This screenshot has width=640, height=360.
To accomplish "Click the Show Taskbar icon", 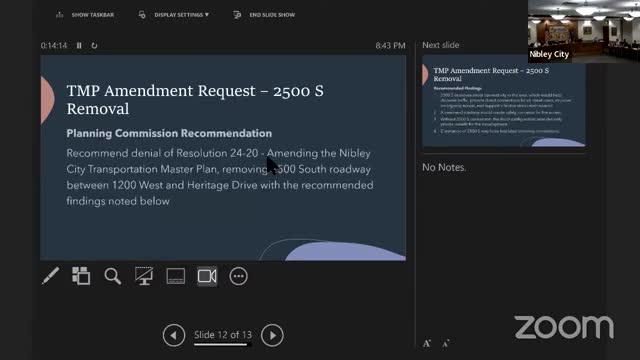I will click(x=60, y=15).
